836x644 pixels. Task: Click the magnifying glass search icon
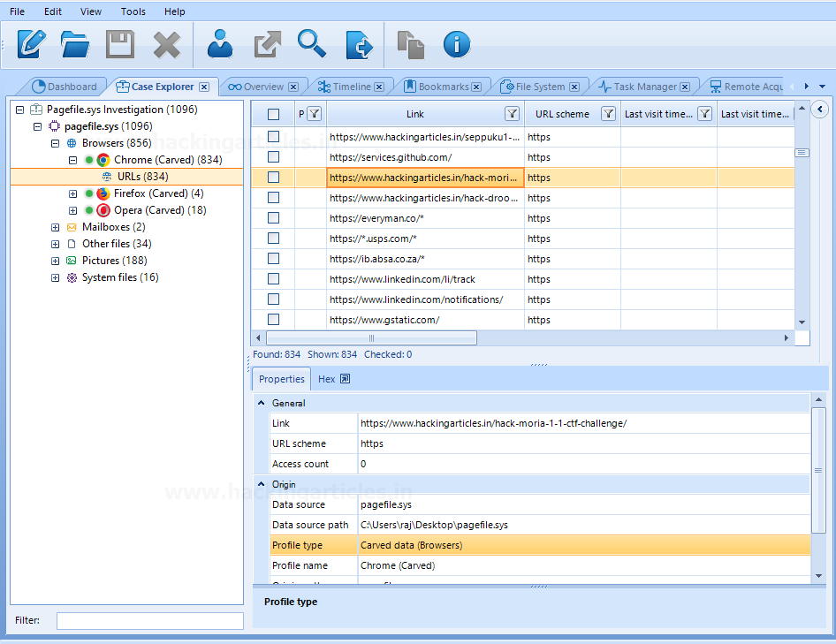coord(312,43)
